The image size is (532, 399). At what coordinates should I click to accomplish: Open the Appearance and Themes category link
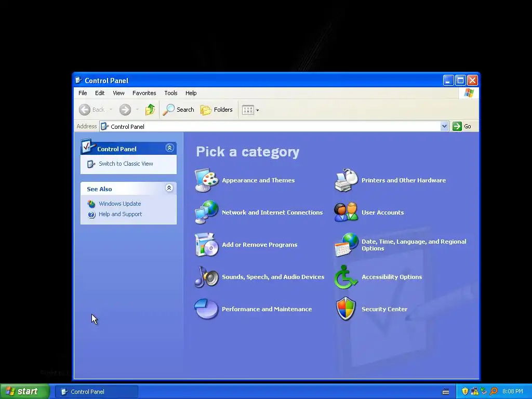(258, 180)
